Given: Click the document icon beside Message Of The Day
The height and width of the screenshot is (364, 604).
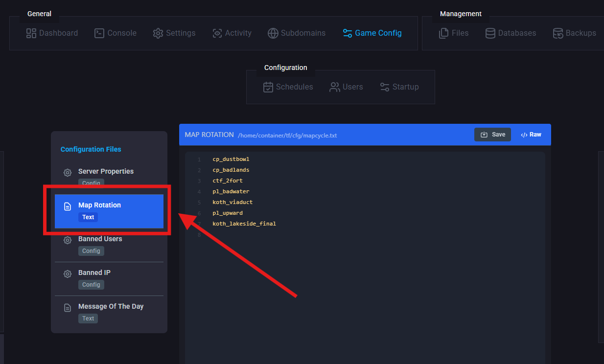Looking at the screenshot, I should (68, 308).
